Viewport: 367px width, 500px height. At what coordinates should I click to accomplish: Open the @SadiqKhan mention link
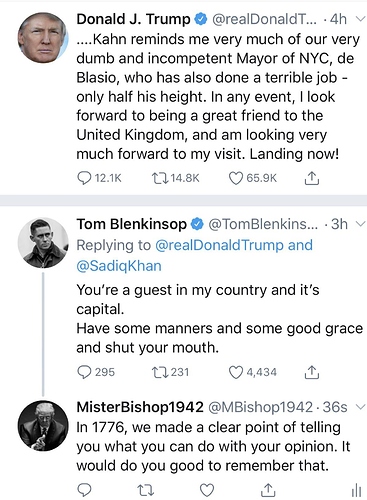click(119, 266)
